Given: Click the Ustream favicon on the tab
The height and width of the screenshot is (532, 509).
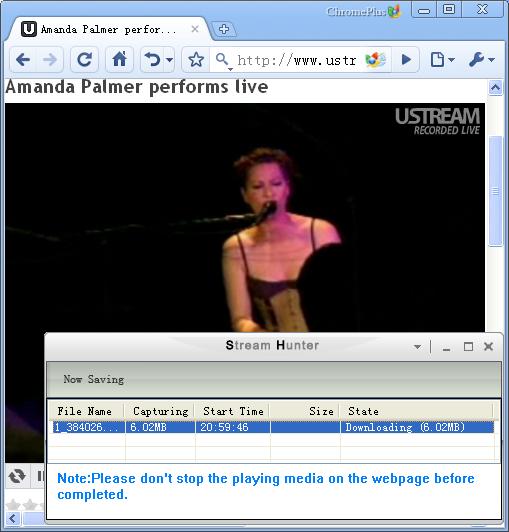Looking at the screenshot, I should coord(29,29).
